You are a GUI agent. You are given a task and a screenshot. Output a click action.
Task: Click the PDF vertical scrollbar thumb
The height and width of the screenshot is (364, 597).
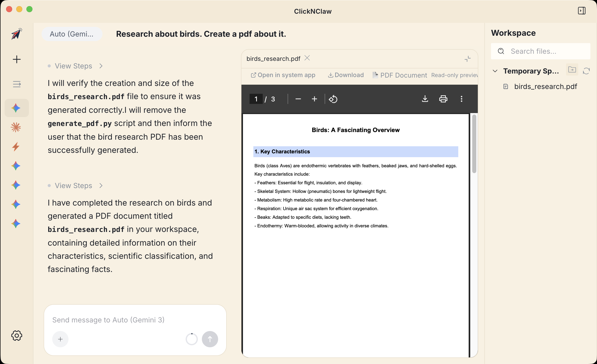(x=474, y=144)
